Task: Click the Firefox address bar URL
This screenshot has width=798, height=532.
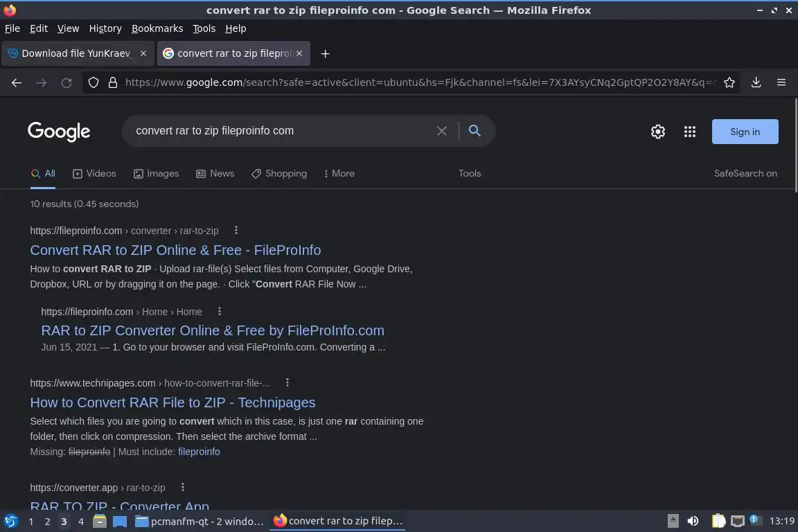Action: 420,82
